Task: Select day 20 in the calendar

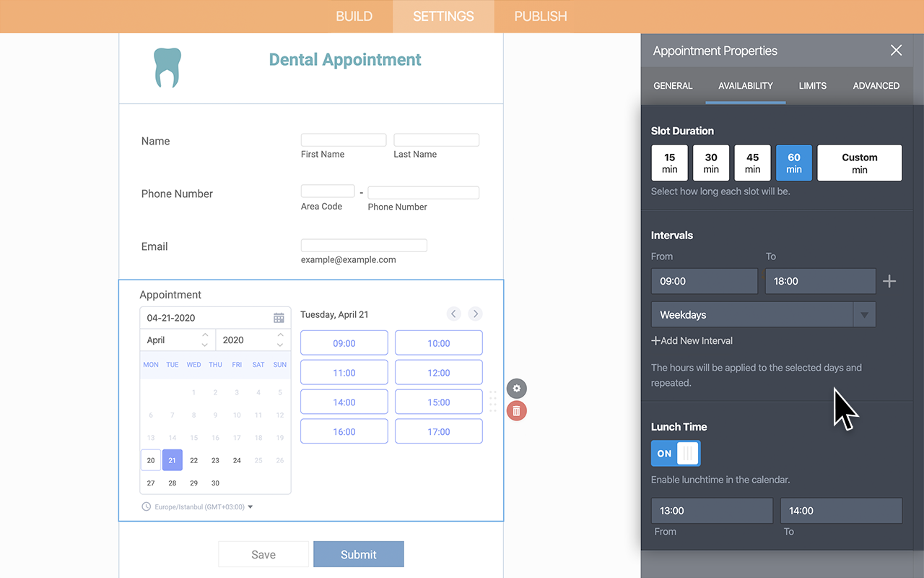Action: pos(151,460)
